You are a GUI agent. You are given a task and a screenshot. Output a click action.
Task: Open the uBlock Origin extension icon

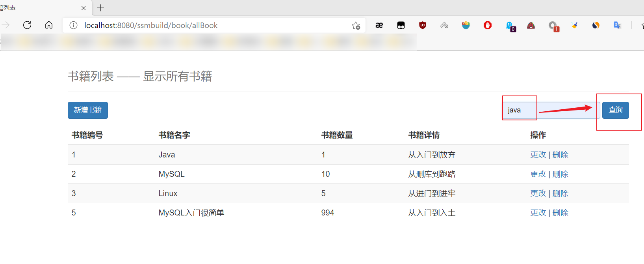[423, 25]
